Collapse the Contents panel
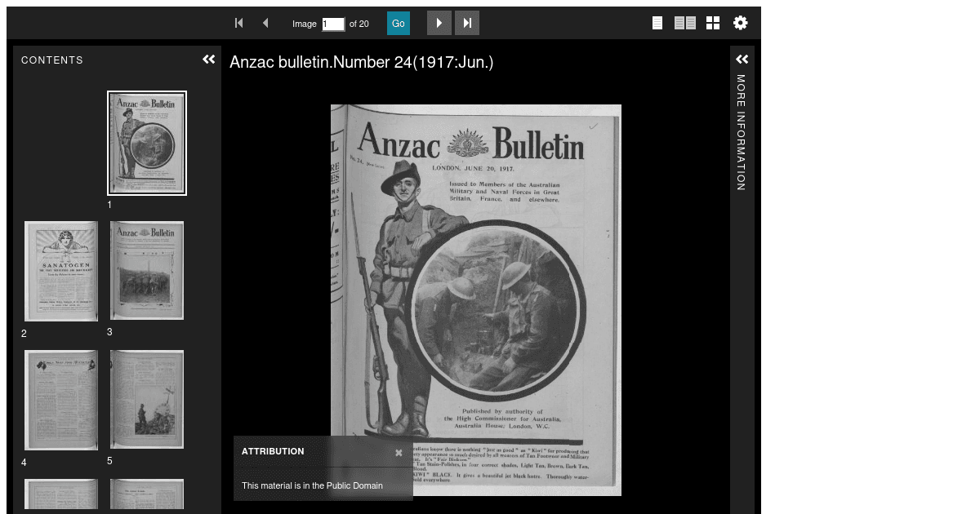Screen dimensions: 980x514 pyautogui.click(x=209, y=59)
